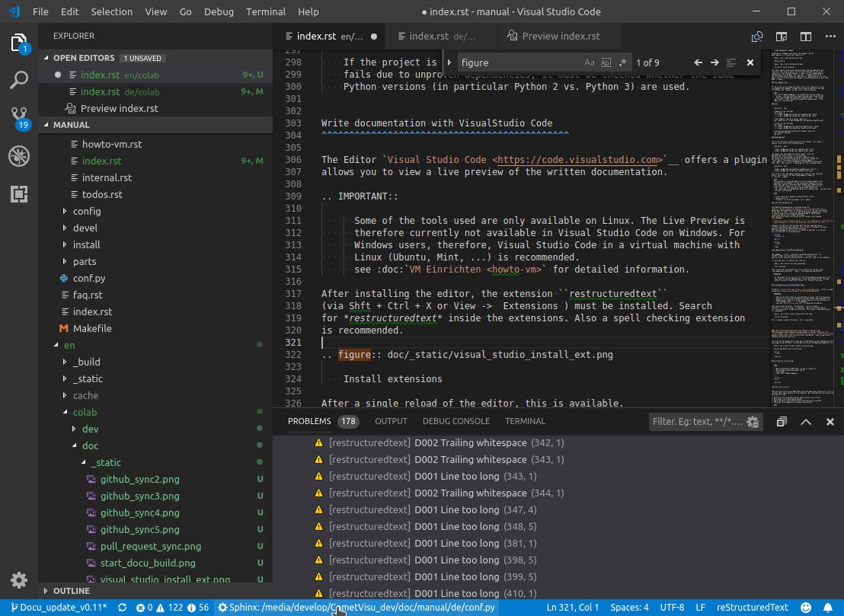
Task: Expand the Outline section
Action: pos(72,591)
